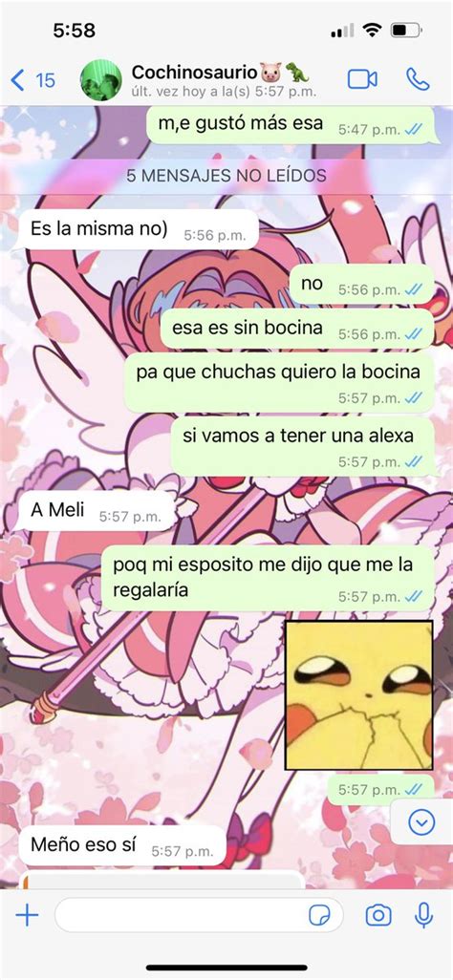Record a voice message with microphone
This screenshot has height=980, width=453.
[x=423, y=916]
